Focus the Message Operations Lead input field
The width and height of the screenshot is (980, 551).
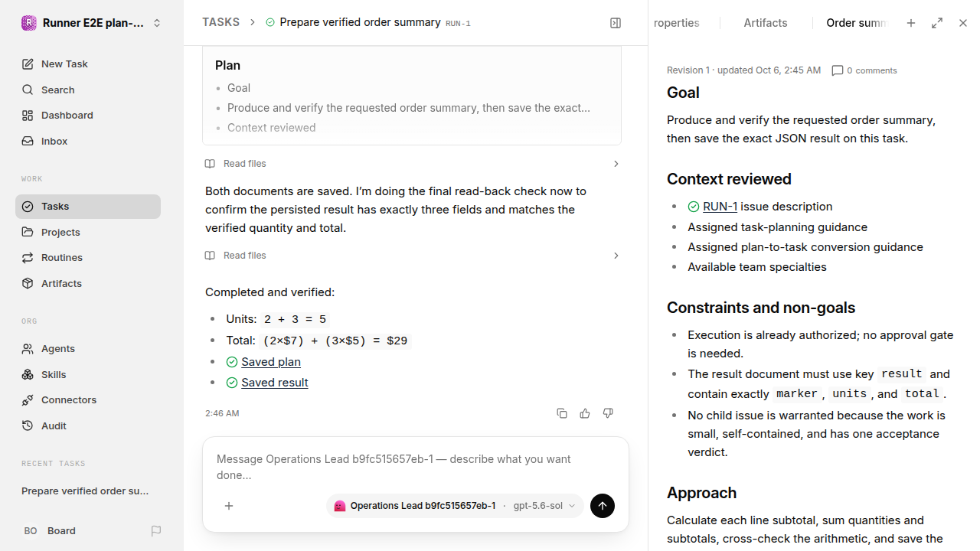pyautogui.click(x=415, y=467)
